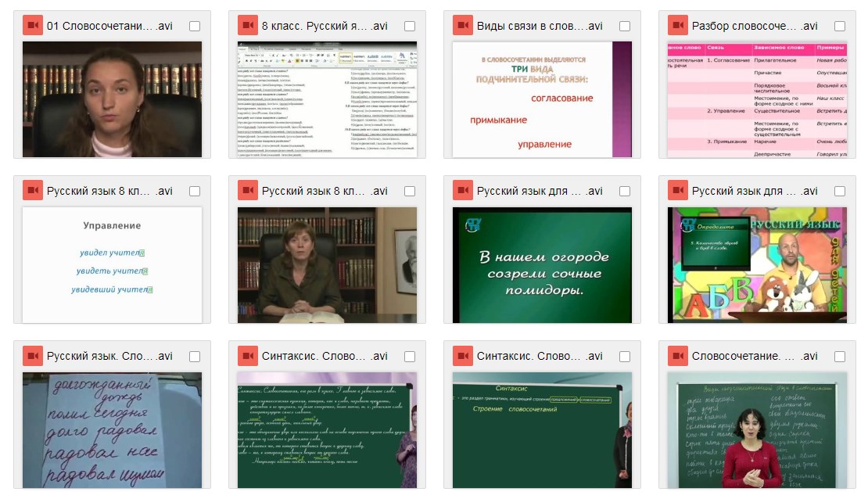Open the green board thumbnail with dense text

tap(327, 429)
